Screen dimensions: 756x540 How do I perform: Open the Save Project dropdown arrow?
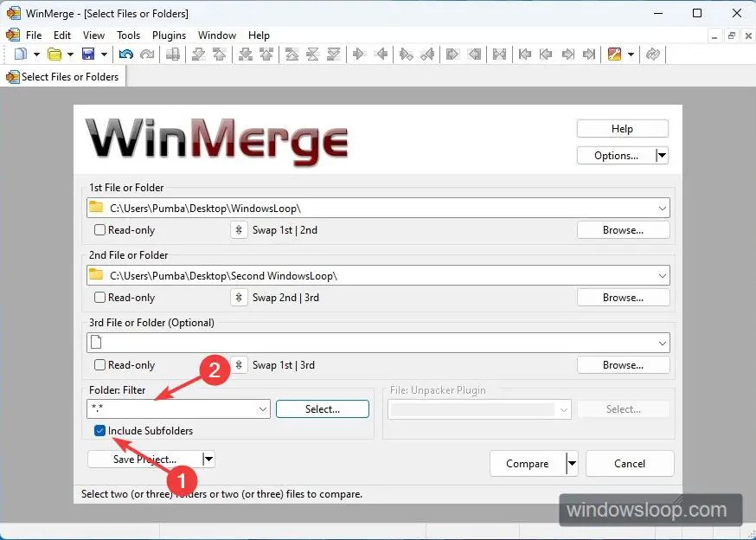click(208, 460)
